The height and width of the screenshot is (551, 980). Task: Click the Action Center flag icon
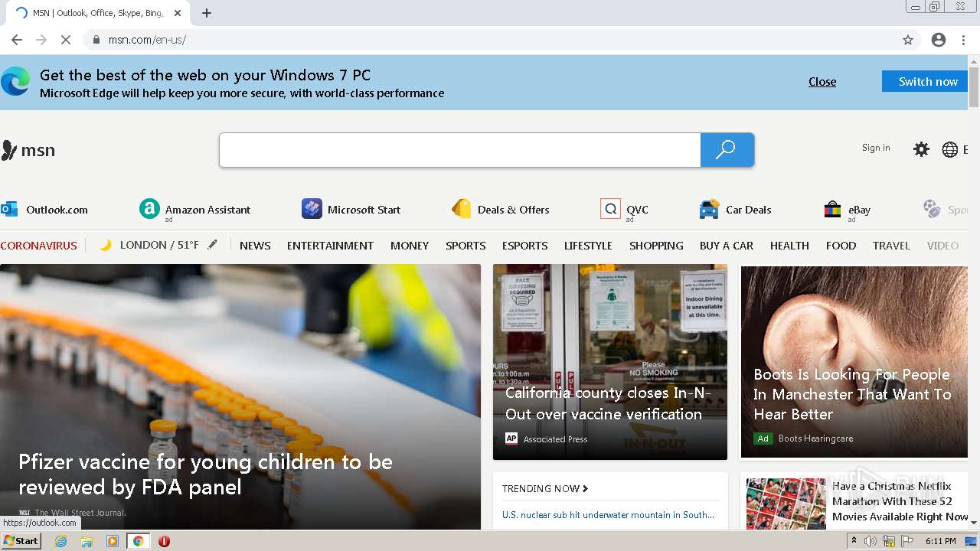[x=906, y=541]
